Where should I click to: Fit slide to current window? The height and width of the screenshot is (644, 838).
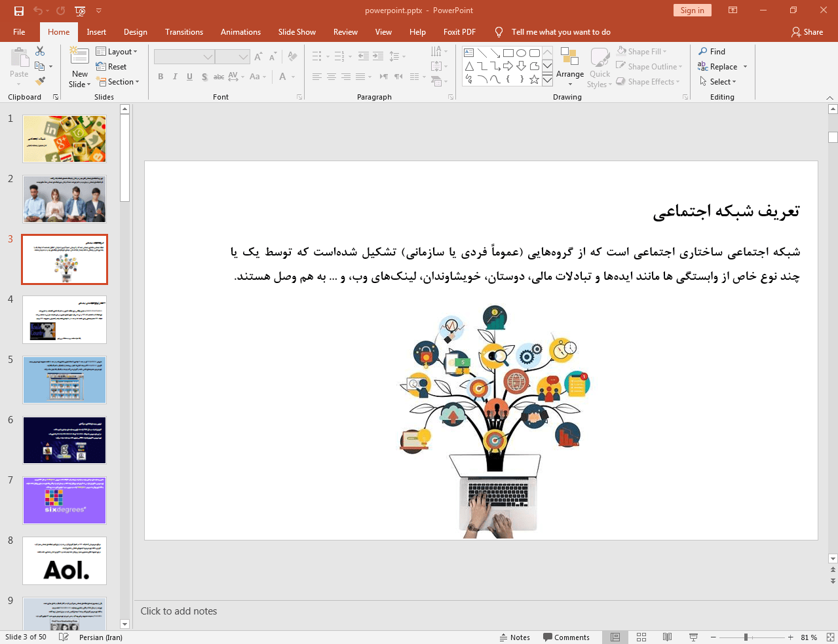[830, 637]
